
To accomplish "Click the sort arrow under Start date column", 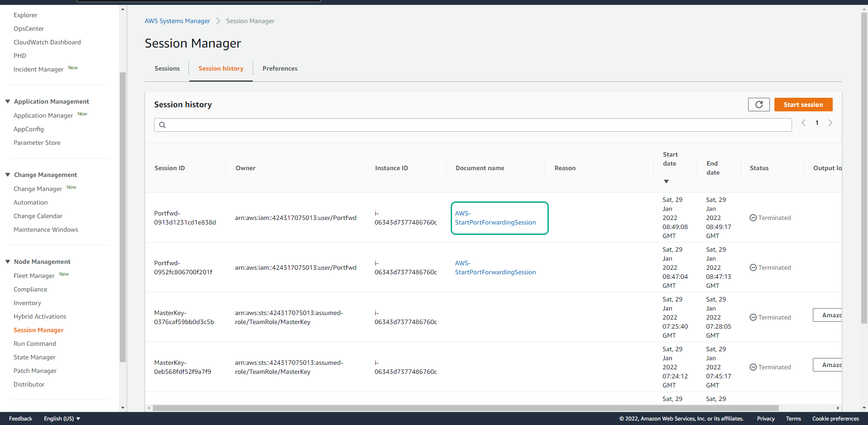I will coord(667,181).
